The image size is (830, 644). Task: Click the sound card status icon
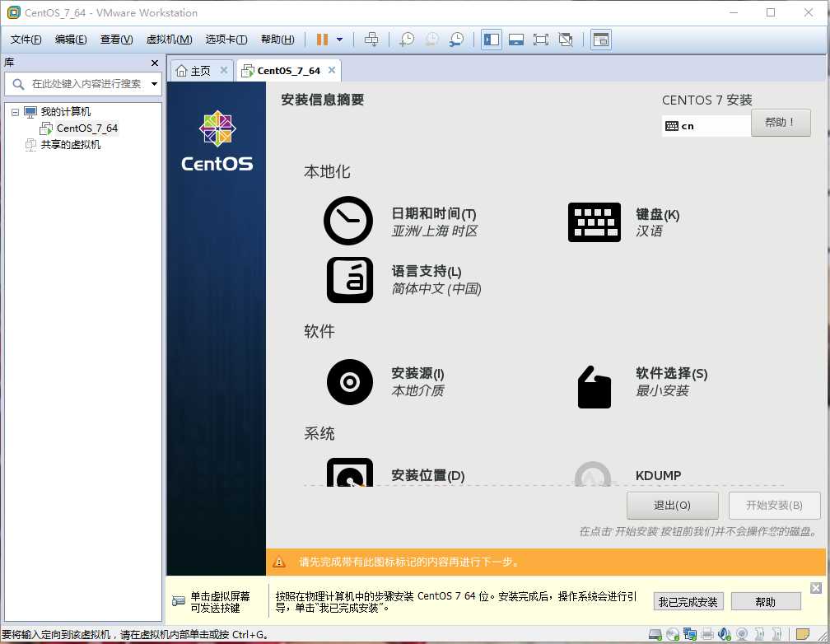pyautogui.click(x=725, y=634)
